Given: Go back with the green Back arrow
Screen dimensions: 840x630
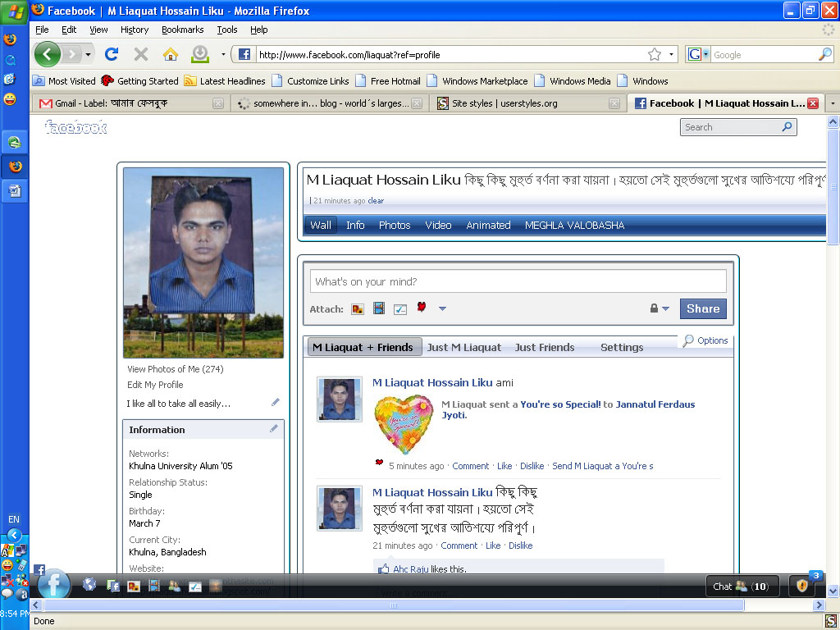Looking at the screenshot, I should pyautogui.click(x=47, y=54).
